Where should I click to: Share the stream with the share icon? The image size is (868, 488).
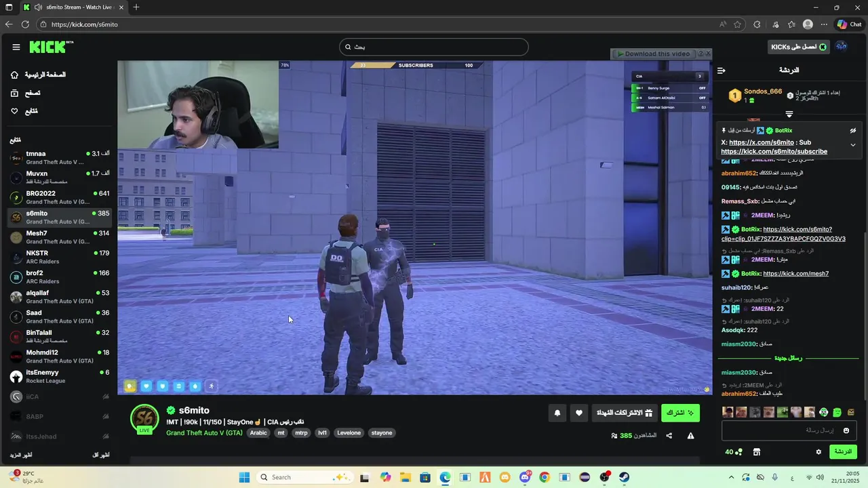[669, 436]
